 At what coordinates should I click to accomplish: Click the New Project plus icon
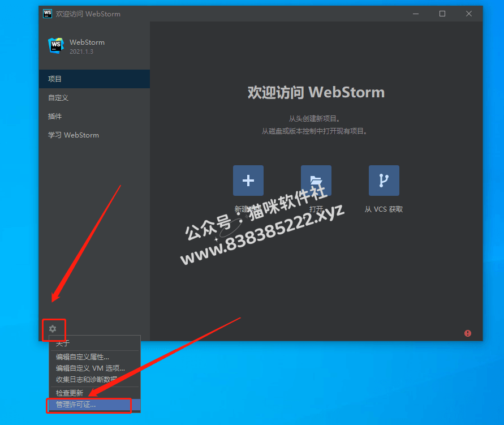(x=248, y=181)
